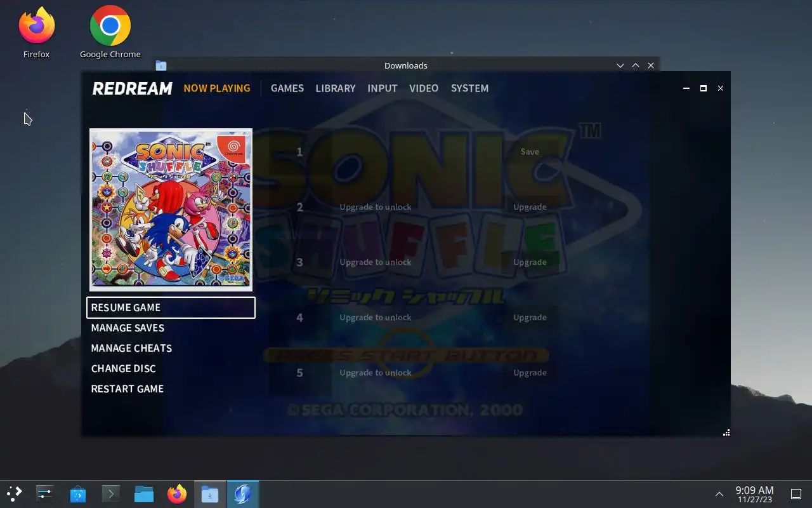
Task: Switch to NOW PLAYING tab
Action: [x=217, y=88]
